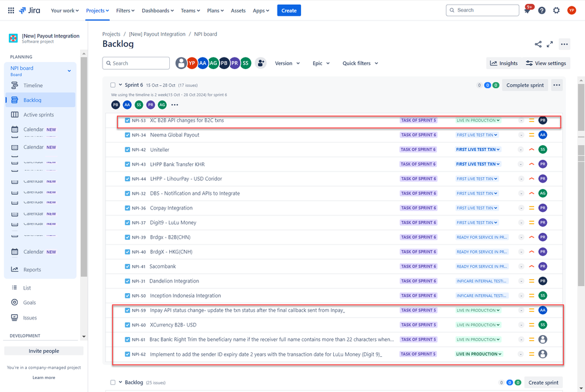The height and width of the screenshot is (392, 585).
Task: Filter backlog by PR avatar in filter bar
Action: coord(234,63)
